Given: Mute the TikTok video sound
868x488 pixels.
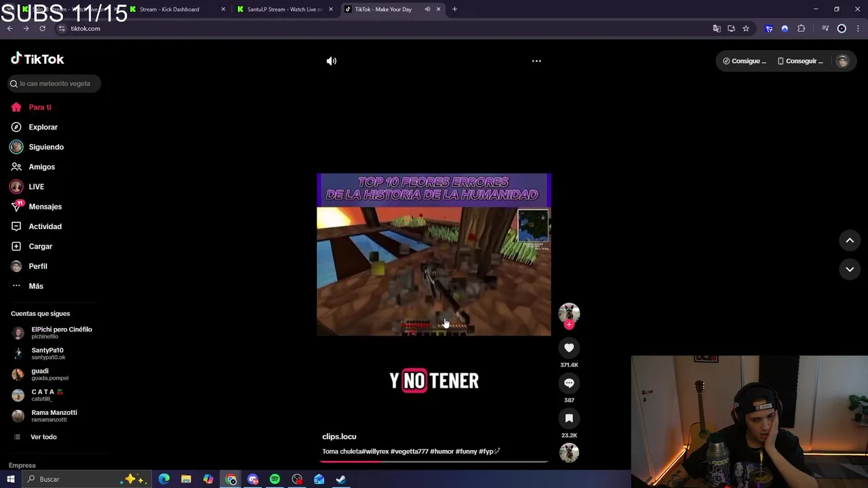Looking at the screenshot, I should pos(331,61).
